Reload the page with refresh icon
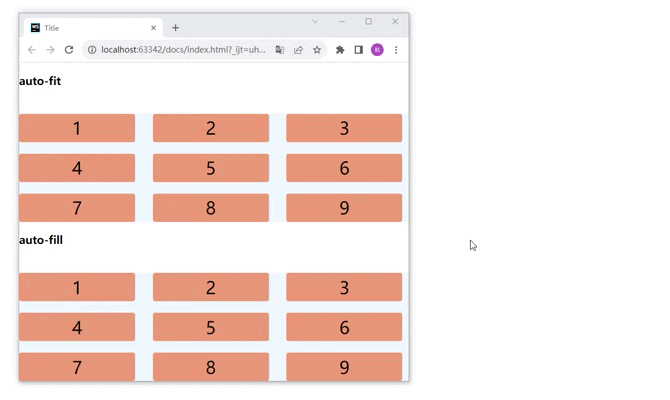This screenshot has width=670, height=400. point(69,50)
